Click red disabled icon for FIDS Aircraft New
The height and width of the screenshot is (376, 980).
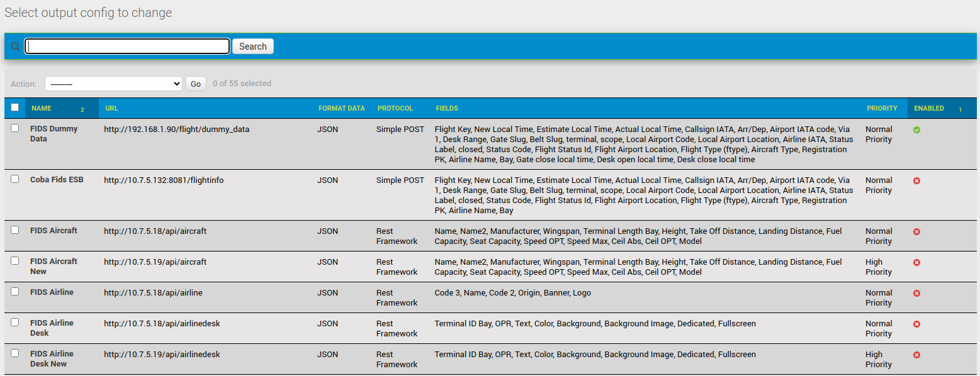tap(916, 262)
